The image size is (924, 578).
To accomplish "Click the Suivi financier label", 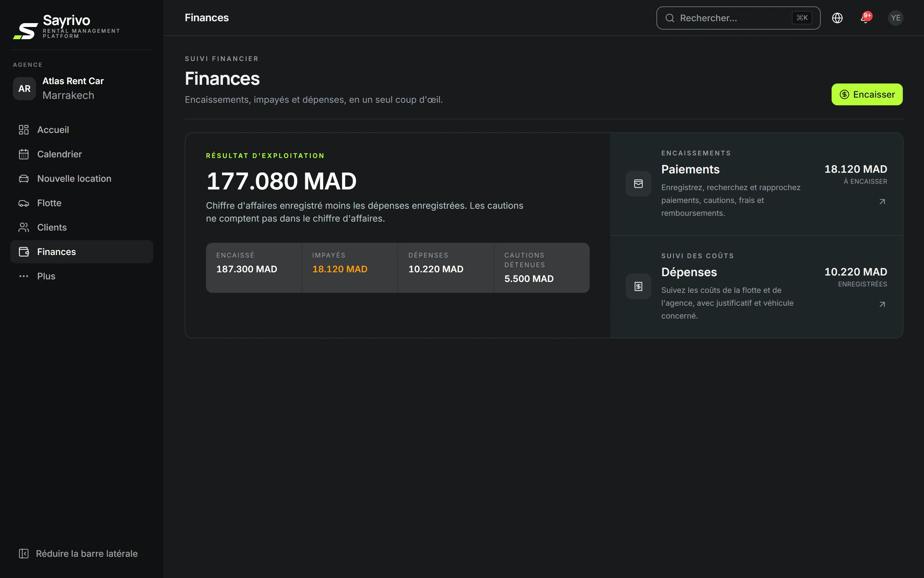I will (x=222, y=59).
